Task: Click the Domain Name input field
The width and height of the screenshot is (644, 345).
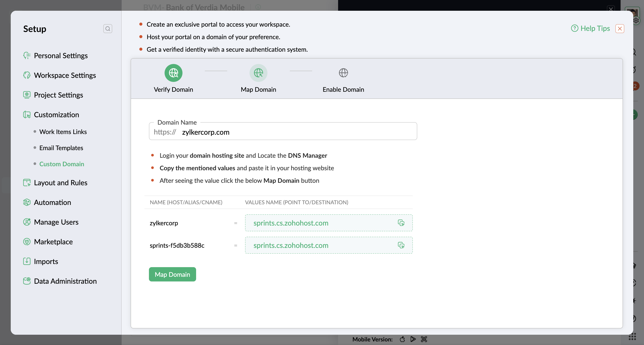Action: (x=297, y=132)
